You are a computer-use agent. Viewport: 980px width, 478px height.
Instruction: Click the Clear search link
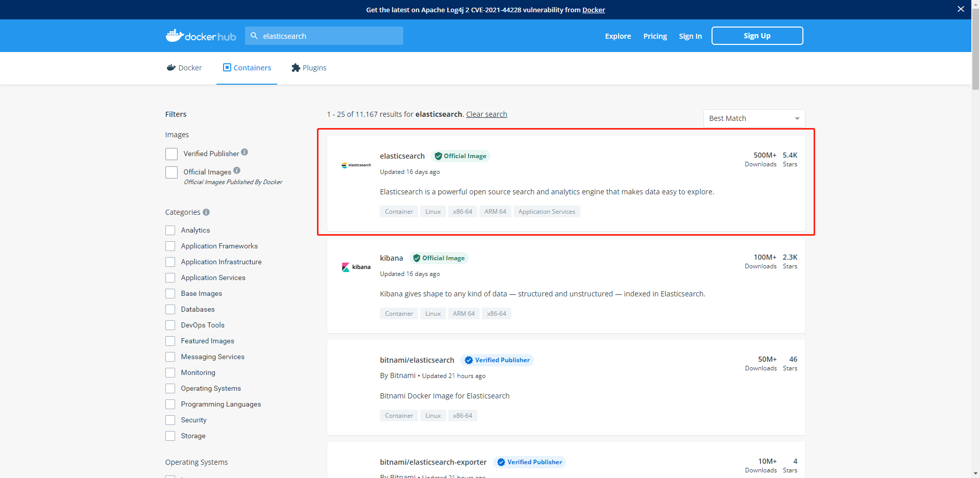pyautogui.click(x=486, y=114)
